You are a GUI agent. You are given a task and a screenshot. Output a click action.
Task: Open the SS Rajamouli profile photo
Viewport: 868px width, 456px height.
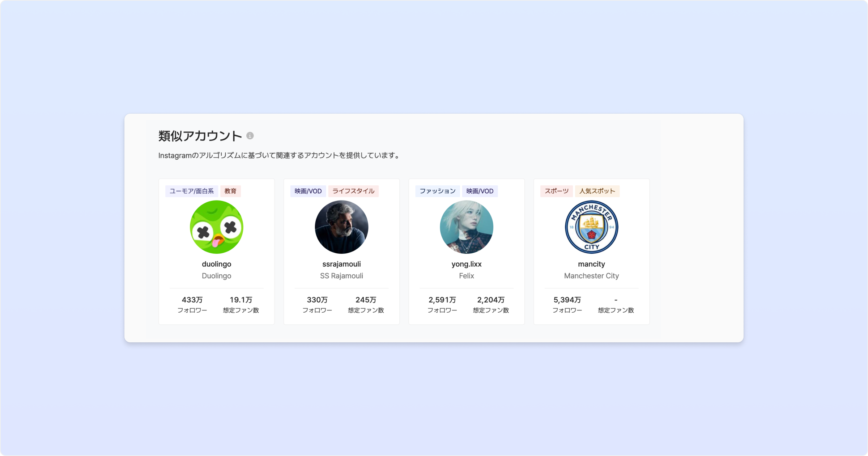[341, 227]
